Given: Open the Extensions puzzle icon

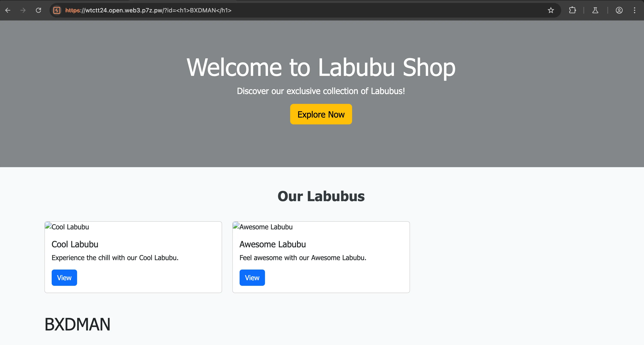Looking at the screenshot, I should pos(572,10).
